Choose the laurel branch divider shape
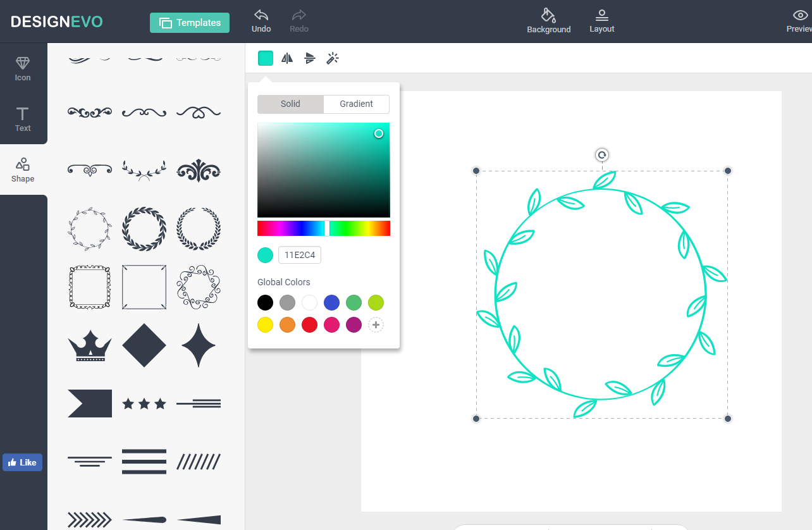 click(x=144, y=170)
